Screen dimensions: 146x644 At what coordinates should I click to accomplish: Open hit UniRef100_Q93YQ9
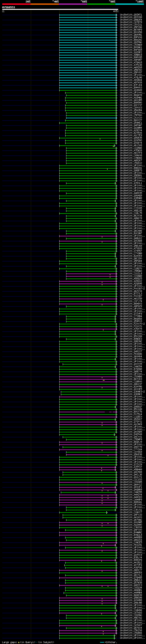131,17
